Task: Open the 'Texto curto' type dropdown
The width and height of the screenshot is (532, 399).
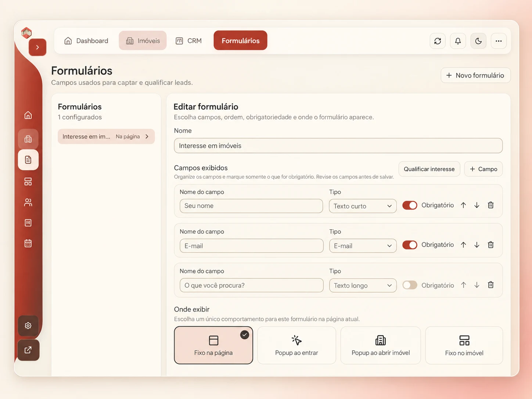Action: [363, 206]
